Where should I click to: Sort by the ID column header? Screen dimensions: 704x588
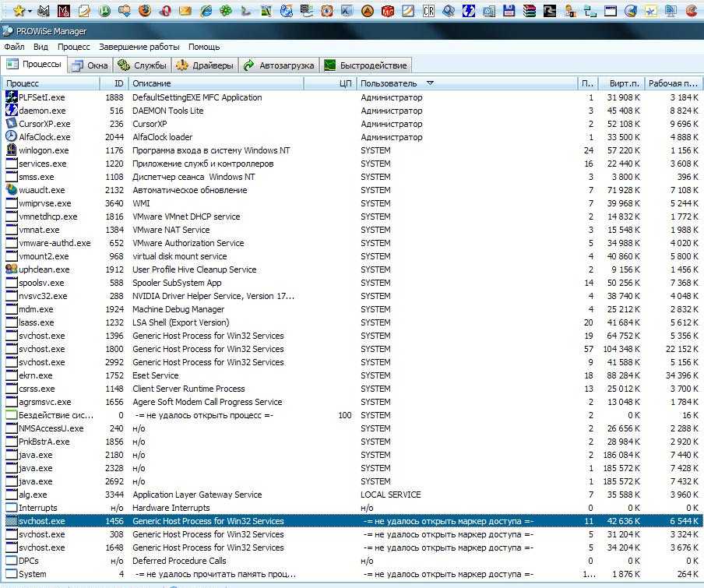114,83
